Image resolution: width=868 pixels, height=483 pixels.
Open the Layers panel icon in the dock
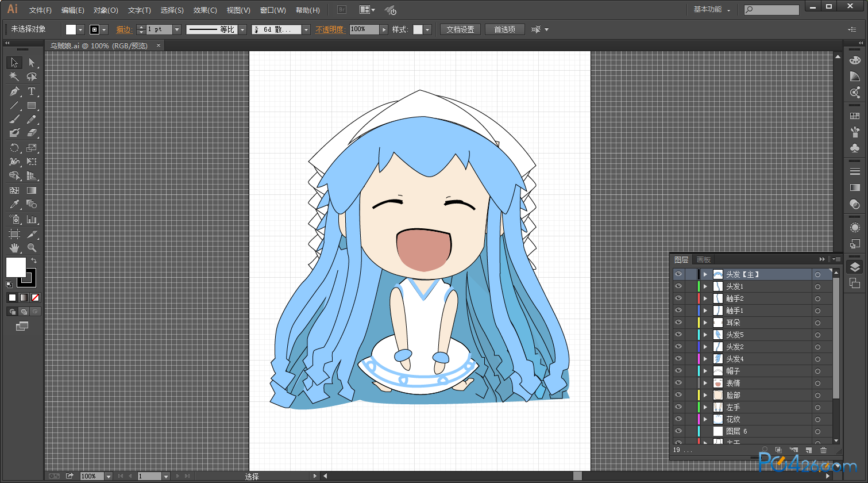coord(855,267)
